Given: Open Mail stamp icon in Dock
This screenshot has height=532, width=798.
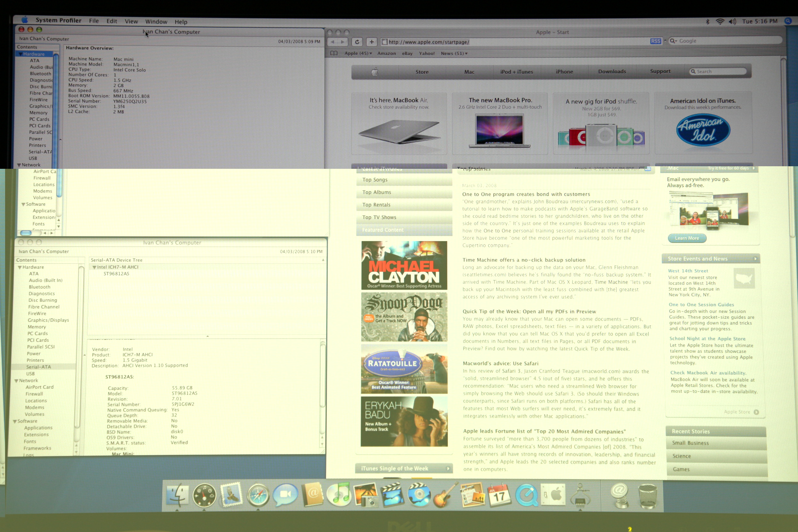Looking at the screenshot, I should 231,495.
